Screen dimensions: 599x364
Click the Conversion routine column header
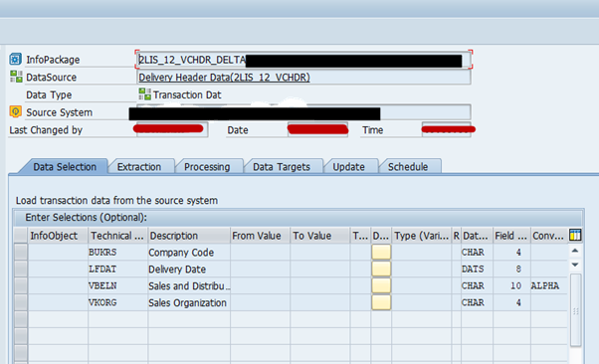pyautogui.click(x=548, y=236)
